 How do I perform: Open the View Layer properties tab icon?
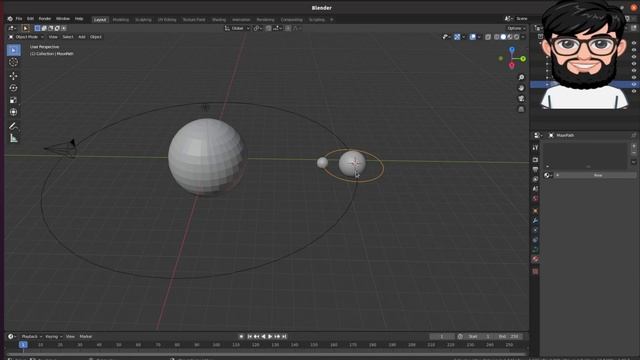pyautogui.click(x=535, y=179)
